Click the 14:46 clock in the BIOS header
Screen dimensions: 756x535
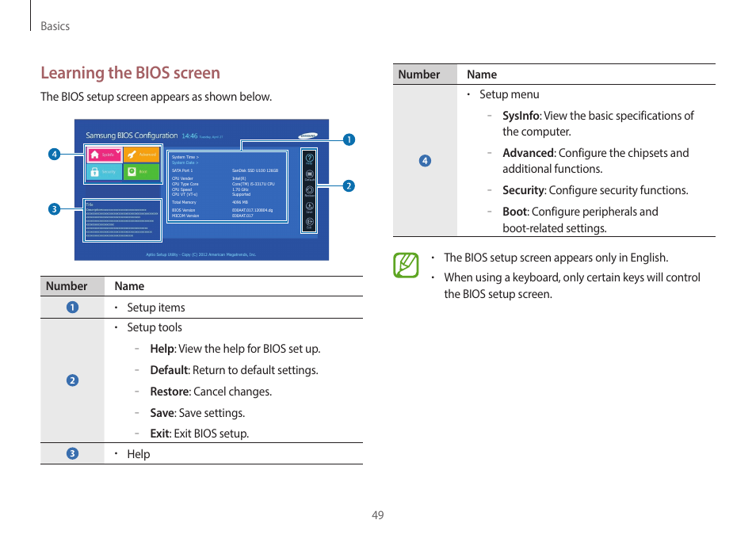(x=189, y=136)
